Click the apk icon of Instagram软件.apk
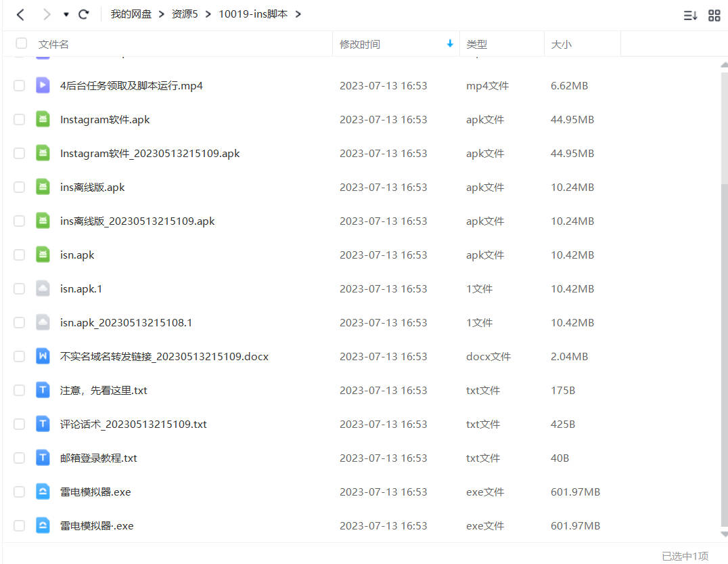The height and width of the screenshot is (564, 728). click(x=43, y=119)
